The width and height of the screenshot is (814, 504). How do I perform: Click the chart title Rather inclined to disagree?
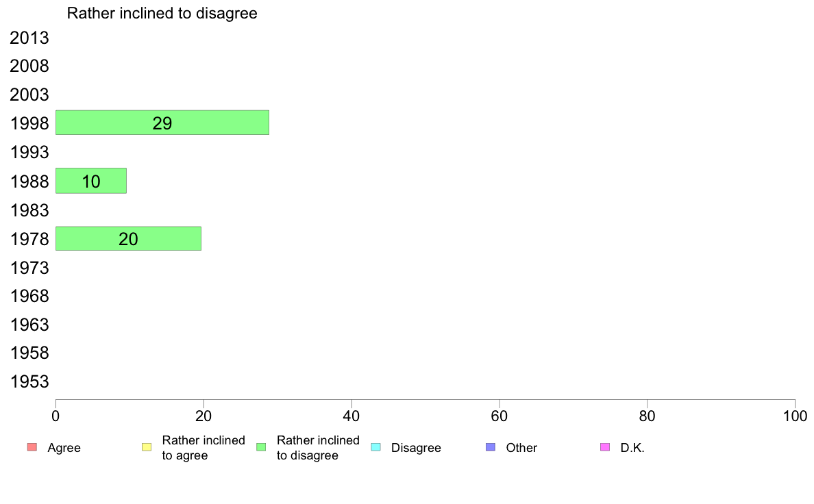[x=162, y=14]
